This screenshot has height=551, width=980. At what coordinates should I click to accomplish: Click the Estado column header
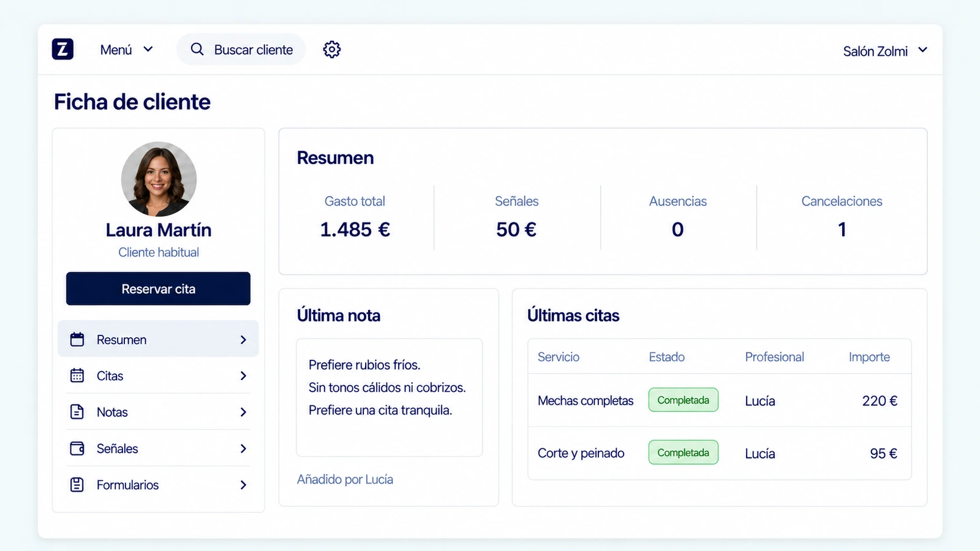click(x=666, y=357)
